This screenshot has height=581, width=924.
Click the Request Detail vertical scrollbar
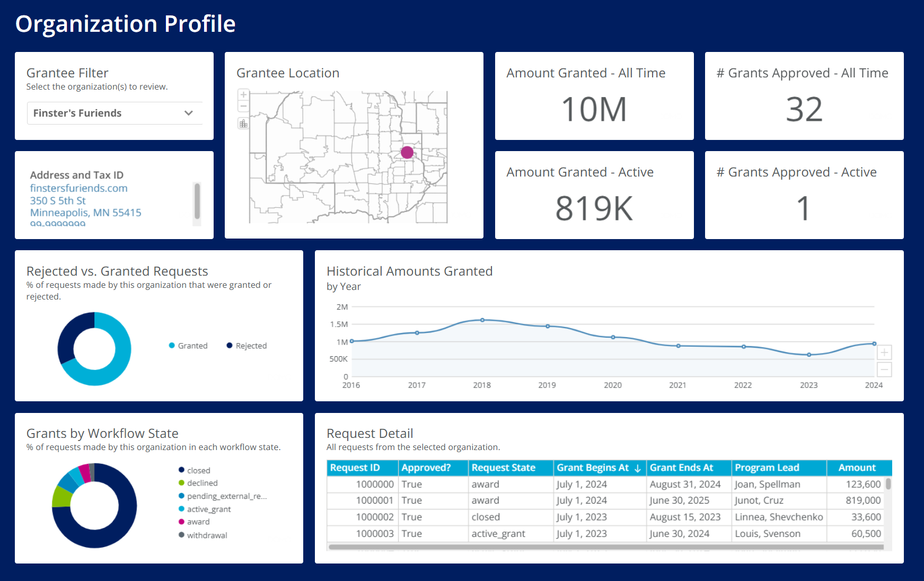[x=888, y=483]
